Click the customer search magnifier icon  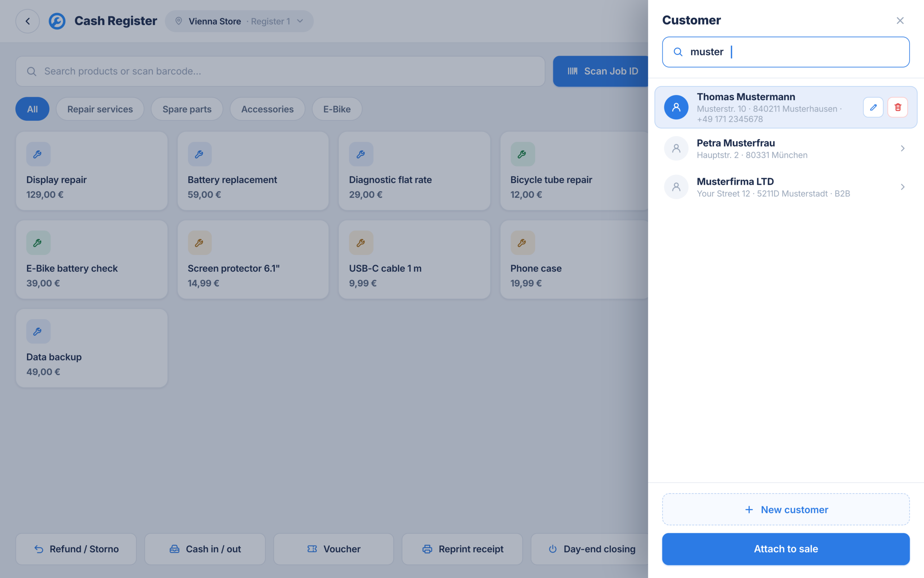pos(678,52)
